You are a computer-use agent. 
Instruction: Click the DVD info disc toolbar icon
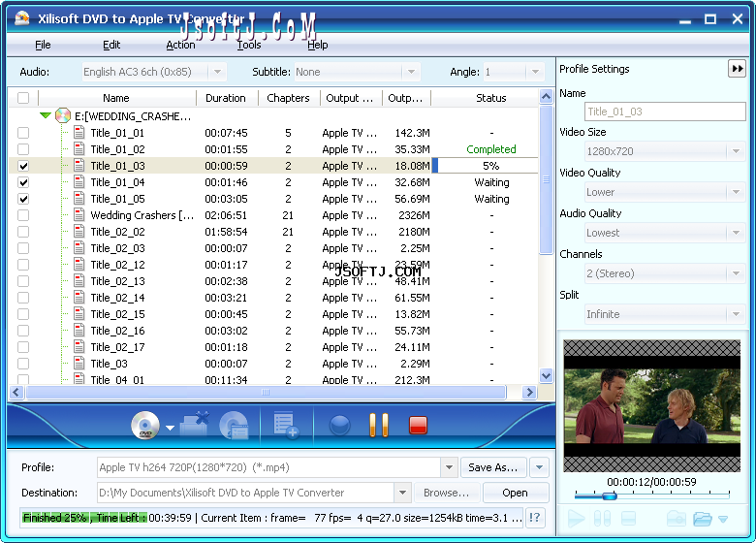click(234, 426)
